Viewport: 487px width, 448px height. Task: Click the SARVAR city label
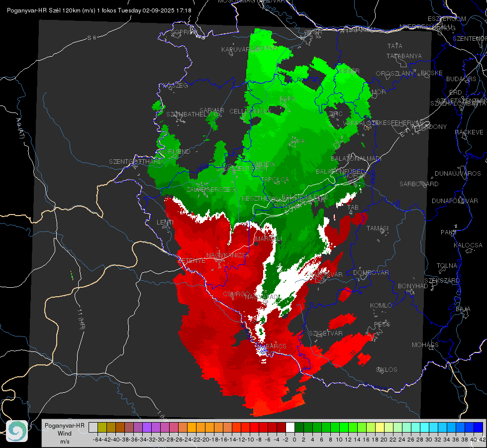(x=212, y=111)
